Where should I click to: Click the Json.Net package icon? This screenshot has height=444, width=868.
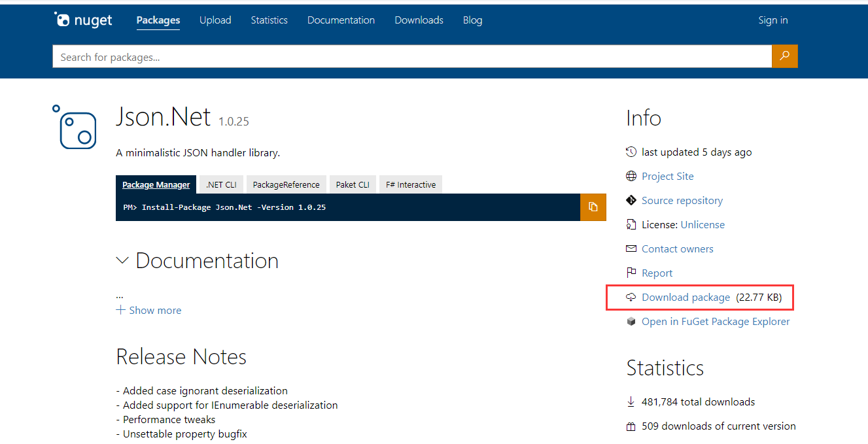75,127
